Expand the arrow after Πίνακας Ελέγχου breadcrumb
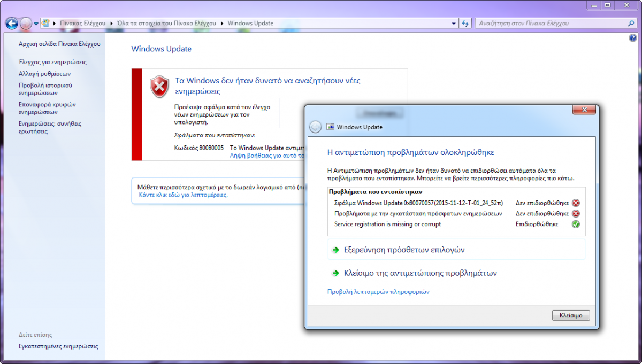642x364 pixels. pyautogui.click(x=111, y=24)
